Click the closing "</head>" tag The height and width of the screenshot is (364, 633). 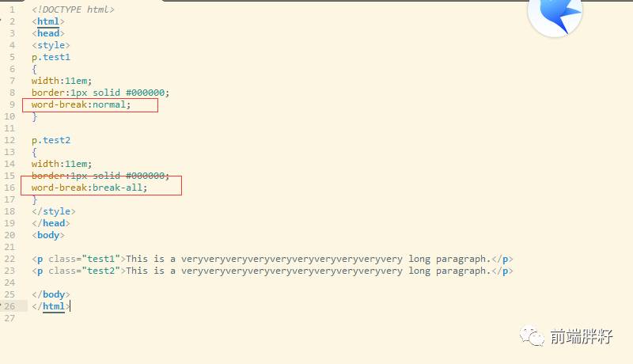51,223
